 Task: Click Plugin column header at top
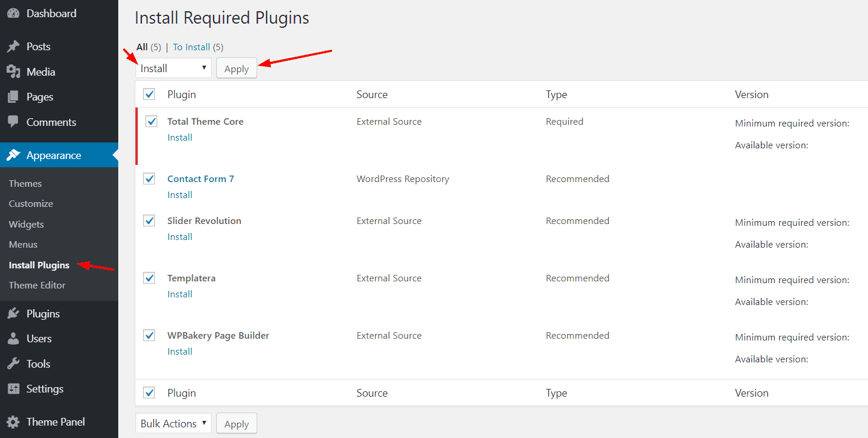182,95
